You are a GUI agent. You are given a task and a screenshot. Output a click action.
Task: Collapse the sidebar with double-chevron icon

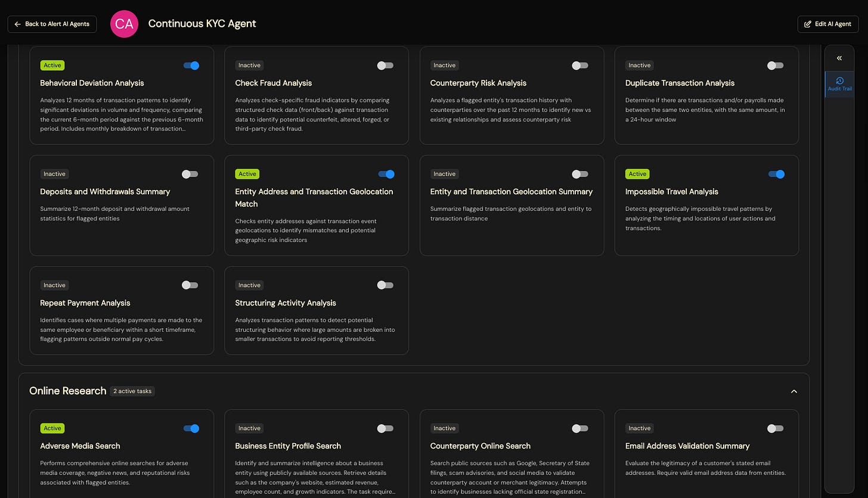click(839, 58)
